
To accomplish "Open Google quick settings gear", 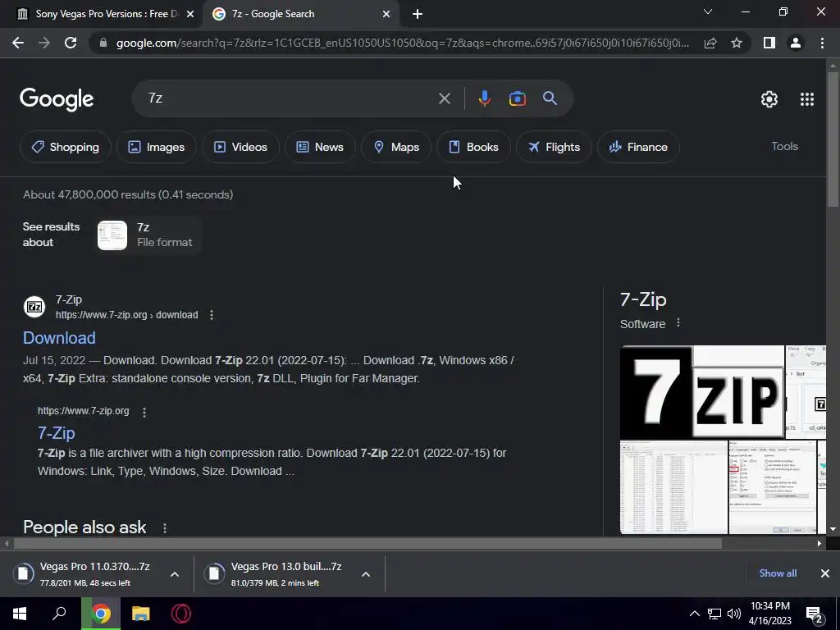I will (x=769, y=99).
